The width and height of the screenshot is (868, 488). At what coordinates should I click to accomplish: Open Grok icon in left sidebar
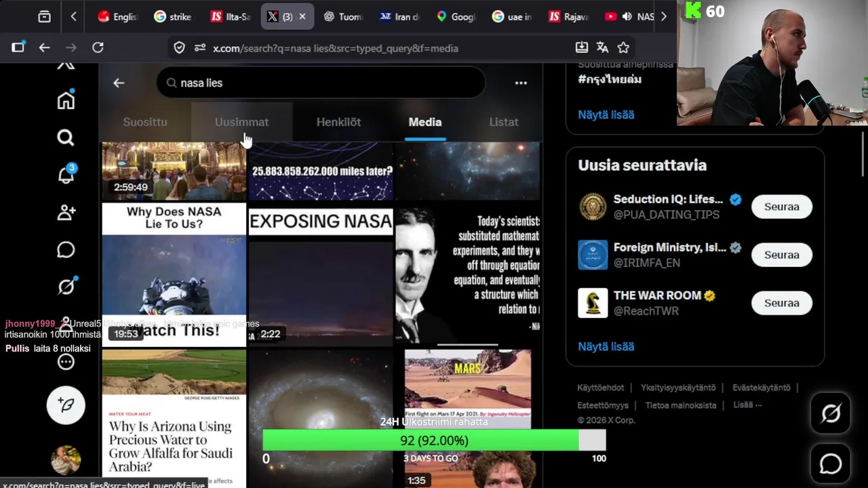pos(66,286)
